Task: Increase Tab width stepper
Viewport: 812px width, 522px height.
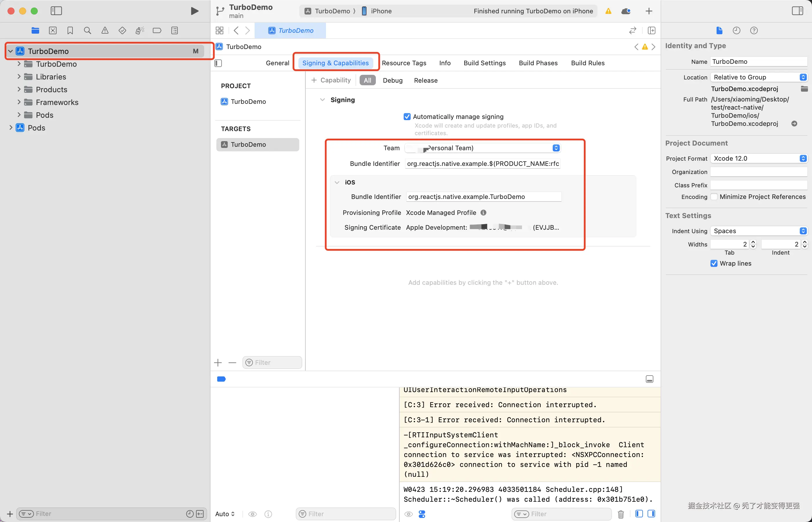Action: click(753, 242)
